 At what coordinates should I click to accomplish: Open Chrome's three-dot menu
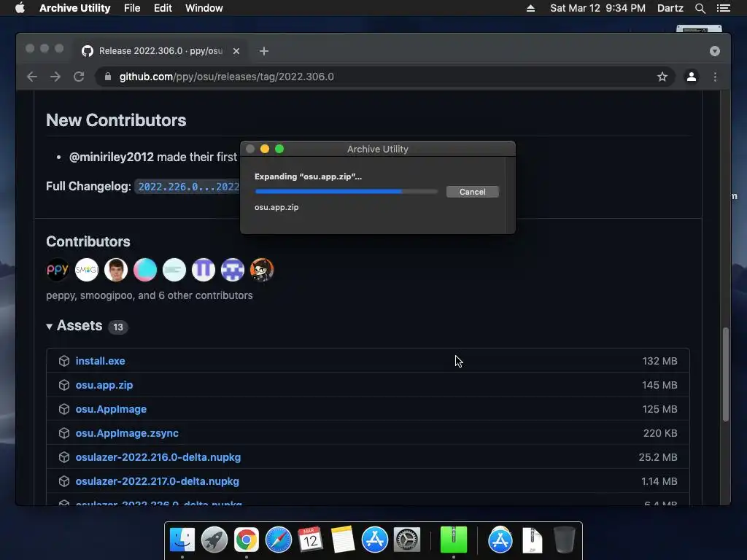click(x=715, y=77)
